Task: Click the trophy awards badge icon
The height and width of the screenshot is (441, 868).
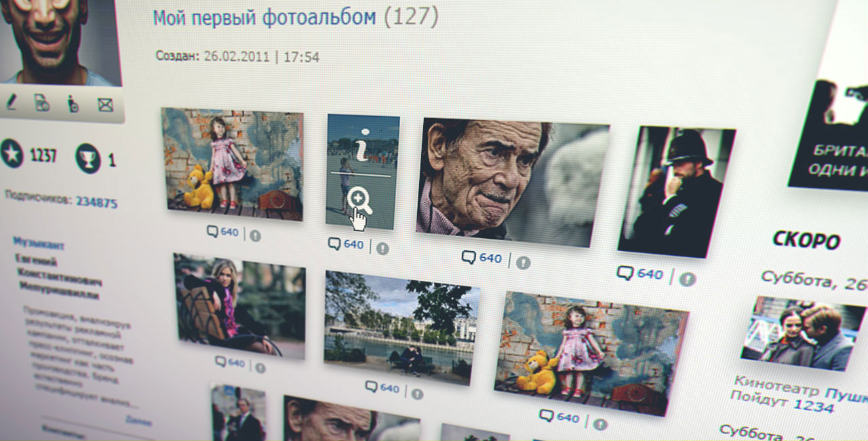Action: (x=88, y=158)
